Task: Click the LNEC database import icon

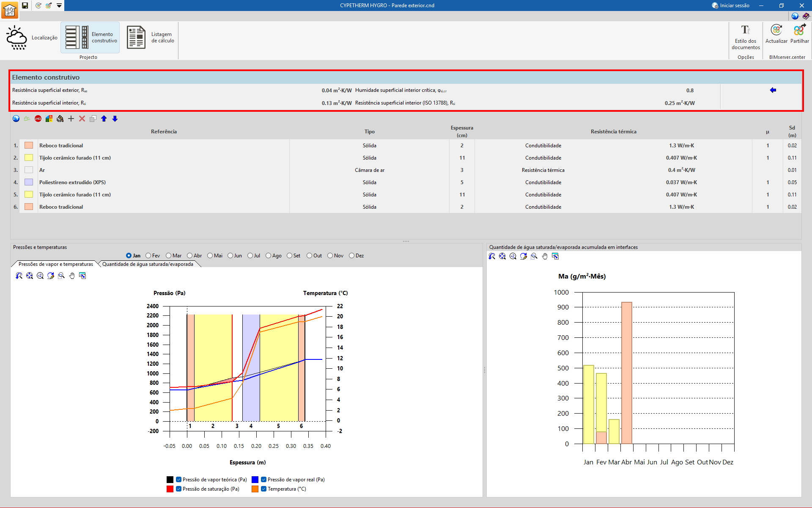Action: (38, 119)
